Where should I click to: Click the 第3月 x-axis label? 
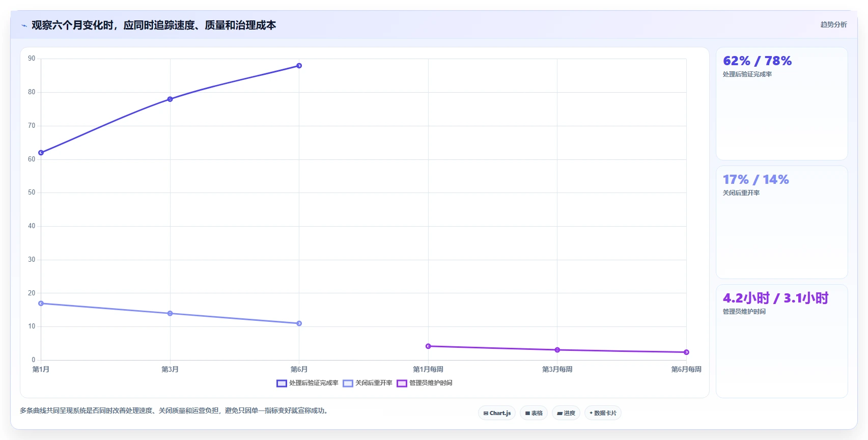pos(170,369)
